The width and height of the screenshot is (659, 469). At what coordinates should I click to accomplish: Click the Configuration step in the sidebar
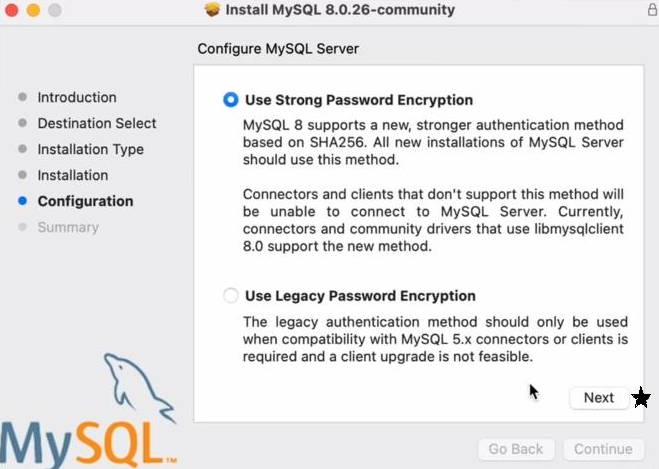pos(85,201)
